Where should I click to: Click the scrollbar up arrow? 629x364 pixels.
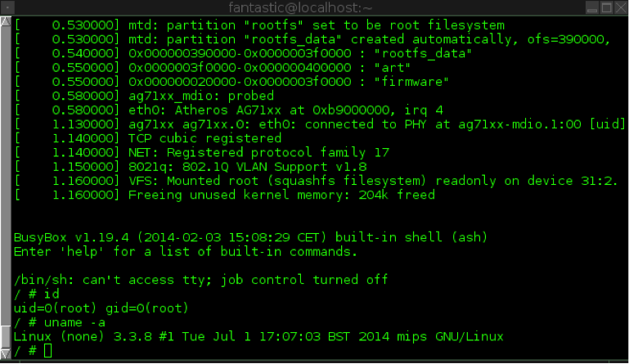6,21
